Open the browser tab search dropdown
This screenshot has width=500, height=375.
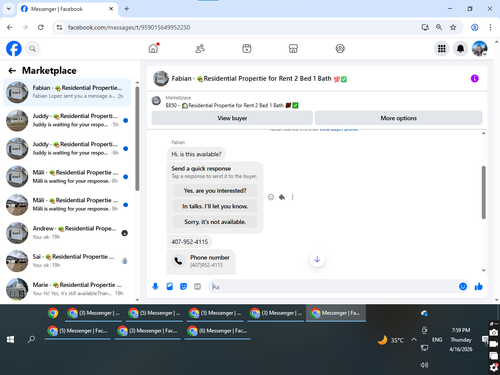(9, 9)
